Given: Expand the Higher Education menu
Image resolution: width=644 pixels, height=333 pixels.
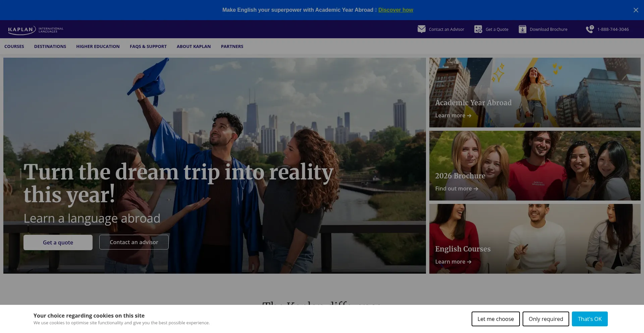Looking at the screenshot, I should (x=98, y=47).
